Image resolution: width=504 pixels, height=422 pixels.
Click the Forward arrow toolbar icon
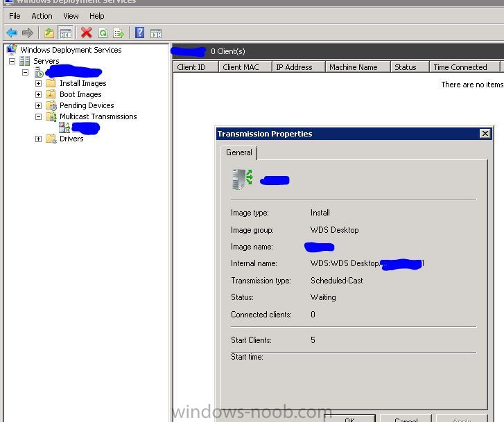(28, 33)
